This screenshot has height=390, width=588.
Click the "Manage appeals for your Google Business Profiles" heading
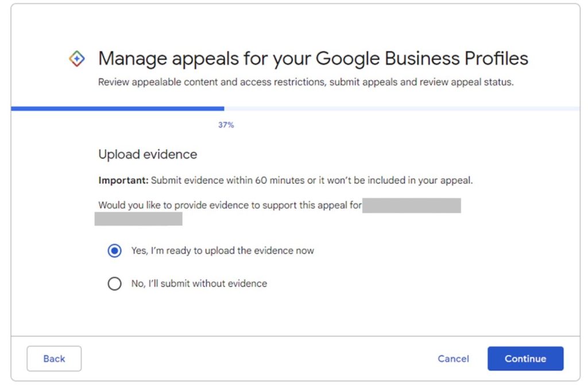click(x=313, y=58)
